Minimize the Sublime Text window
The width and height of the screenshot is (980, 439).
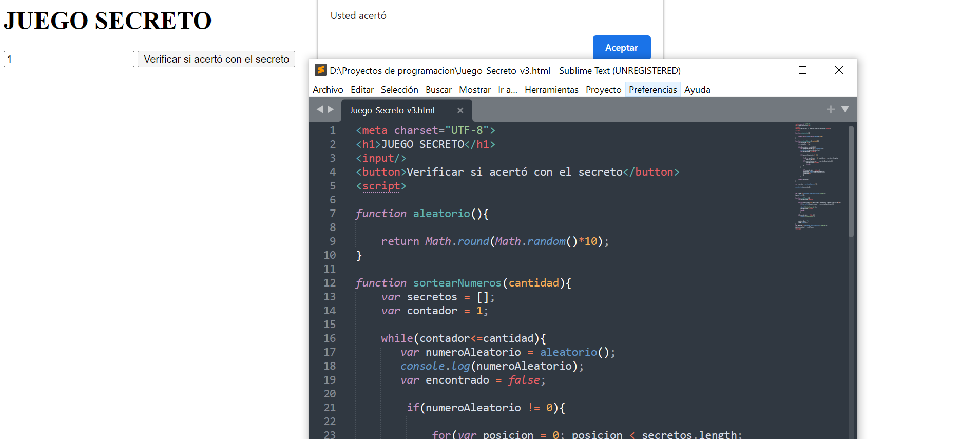coord(767,70)
